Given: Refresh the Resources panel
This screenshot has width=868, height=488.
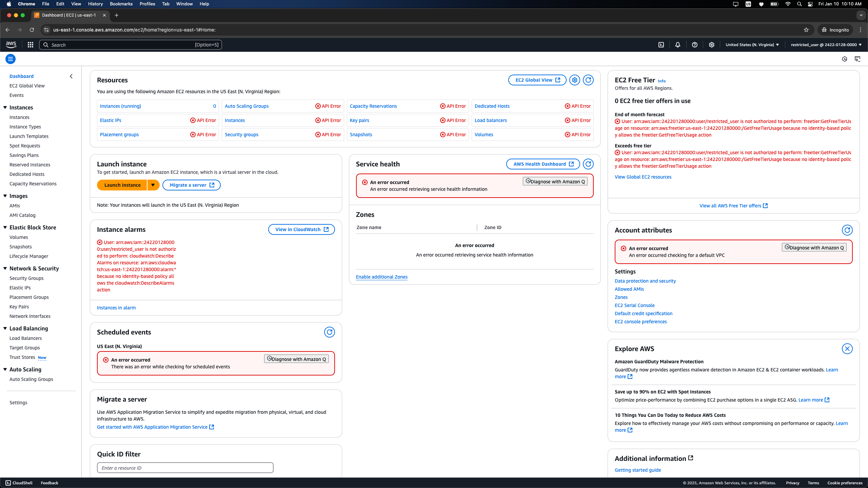Looking at the screenshot, I should [x=588, y=80].
